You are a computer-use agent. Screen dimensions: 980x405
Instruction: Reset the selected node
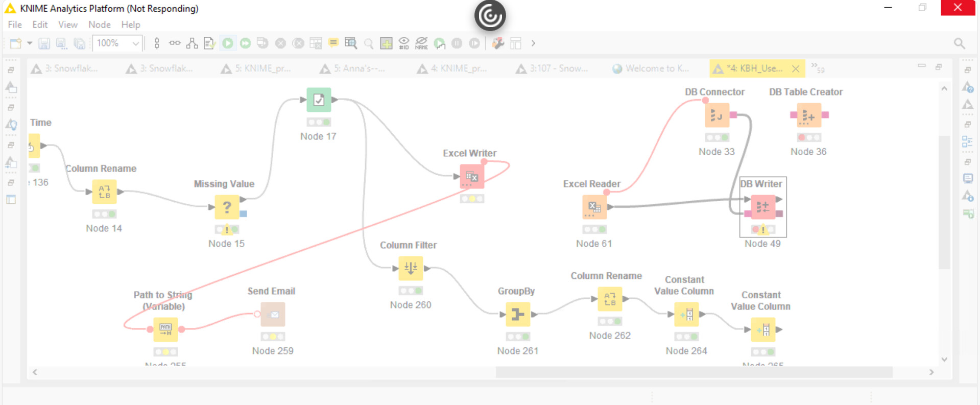316,43
